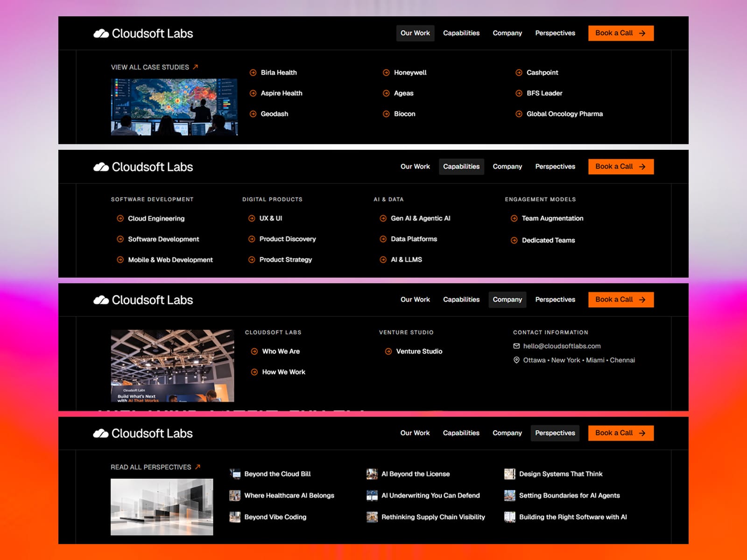The height and width of the screenshot is (560, 747).
Task: Click Book a Call button in the top panel
Action: point(621,33)
